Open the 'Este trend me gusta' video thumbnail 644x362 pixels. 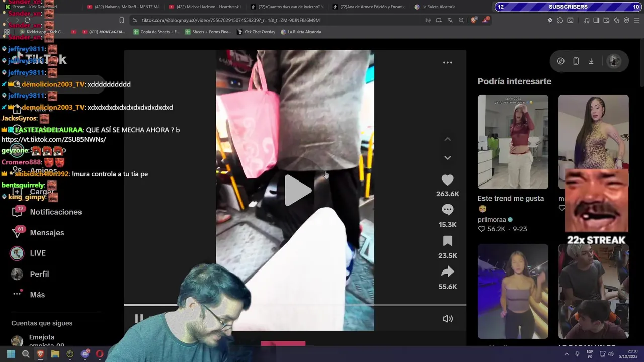(513, 142)
